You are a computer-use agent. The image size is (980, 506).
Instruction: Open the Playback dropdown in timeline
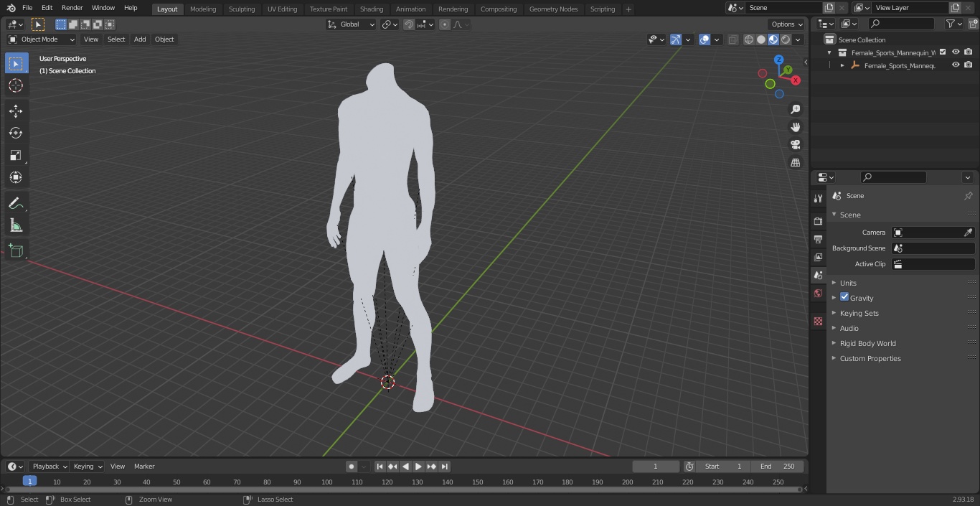coord(50,467)
